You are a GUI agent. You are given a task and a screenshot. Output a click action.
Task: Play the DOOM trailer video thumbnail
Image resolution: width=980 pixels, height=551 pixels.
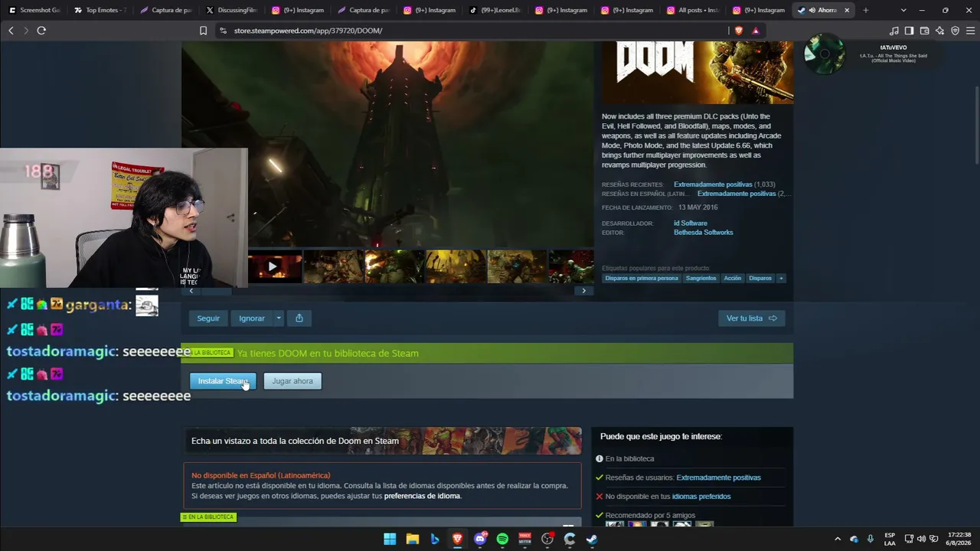(x=273, y=267)
